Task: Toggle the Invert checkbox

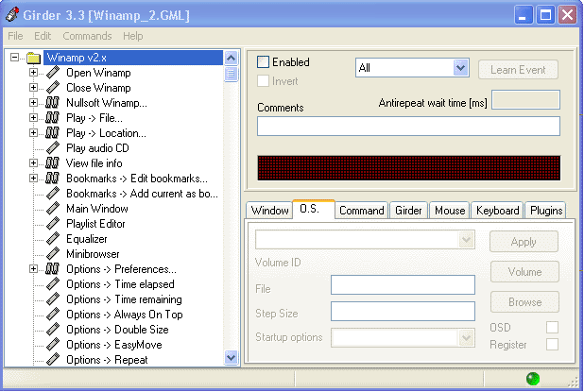Action: click(263, 81)
